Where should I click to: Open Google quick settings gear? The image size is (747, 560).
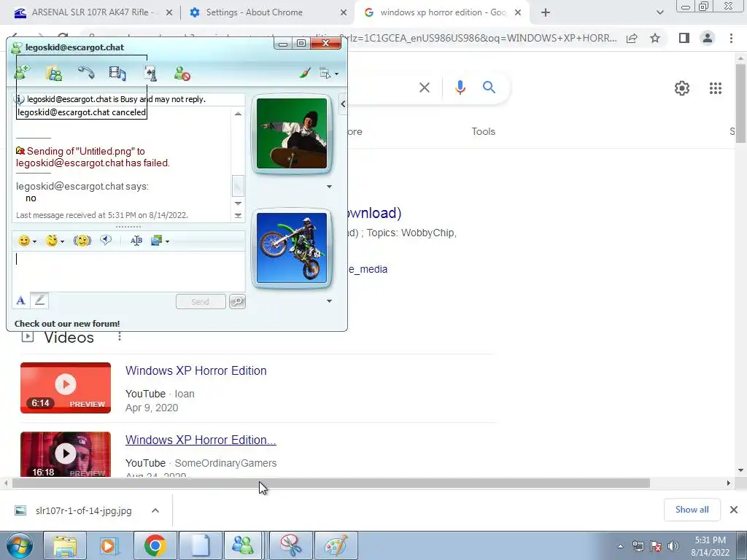682,88
